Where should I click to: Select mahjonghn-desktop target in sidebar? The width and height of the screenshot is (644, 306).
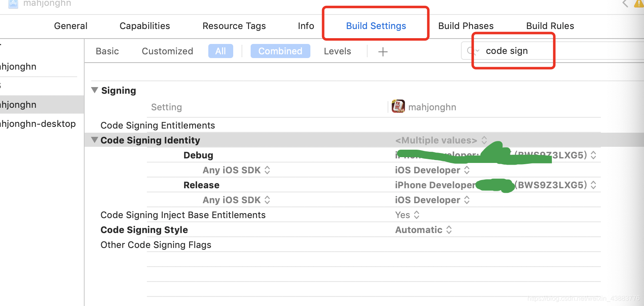pyautogui.click(x=38, y=124)
